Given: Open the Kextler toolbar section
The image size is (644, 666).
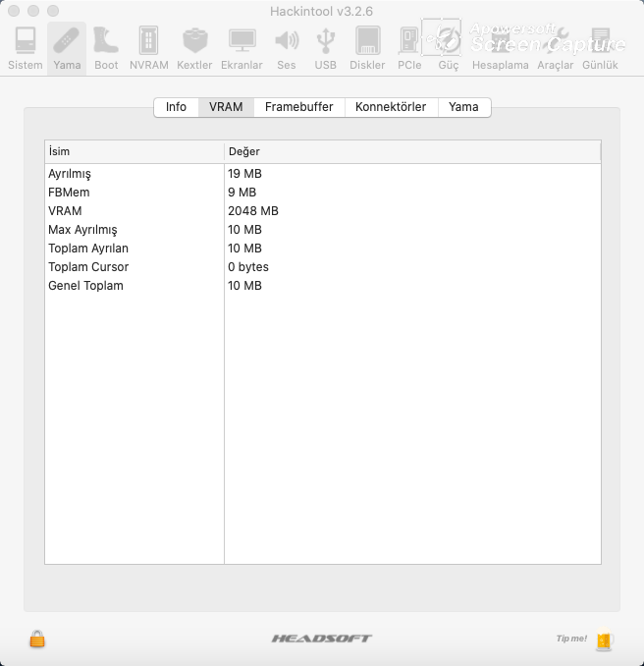Looking at the screenshot, I should (194, 48).
